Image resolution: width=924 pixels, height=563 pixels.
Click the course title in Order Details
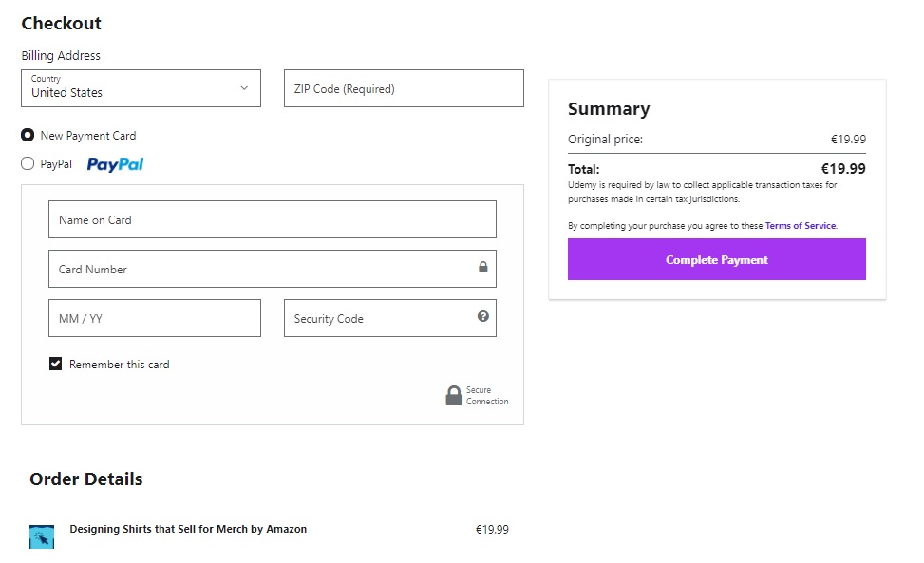click(188, 529)
